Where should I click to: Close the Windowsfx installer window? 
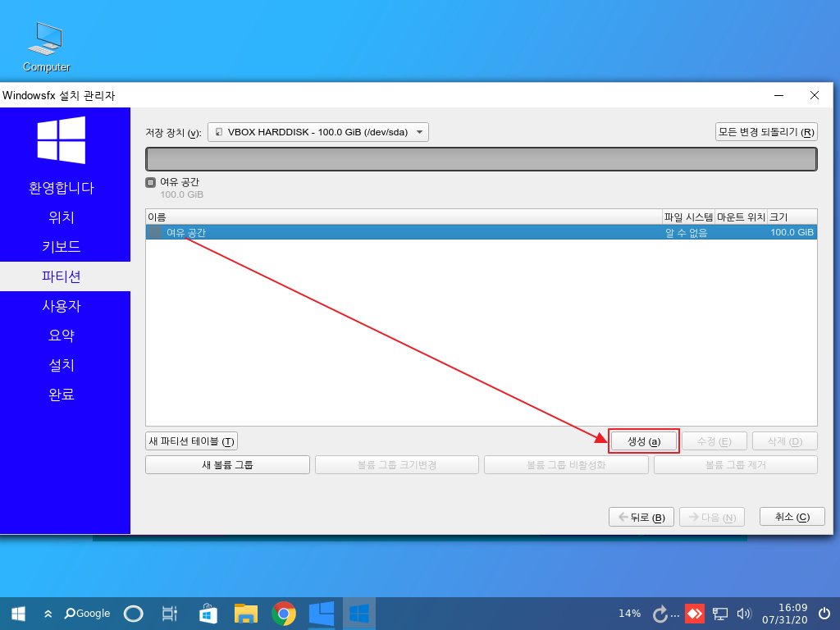pyautogui.click(x=815, y=95)
